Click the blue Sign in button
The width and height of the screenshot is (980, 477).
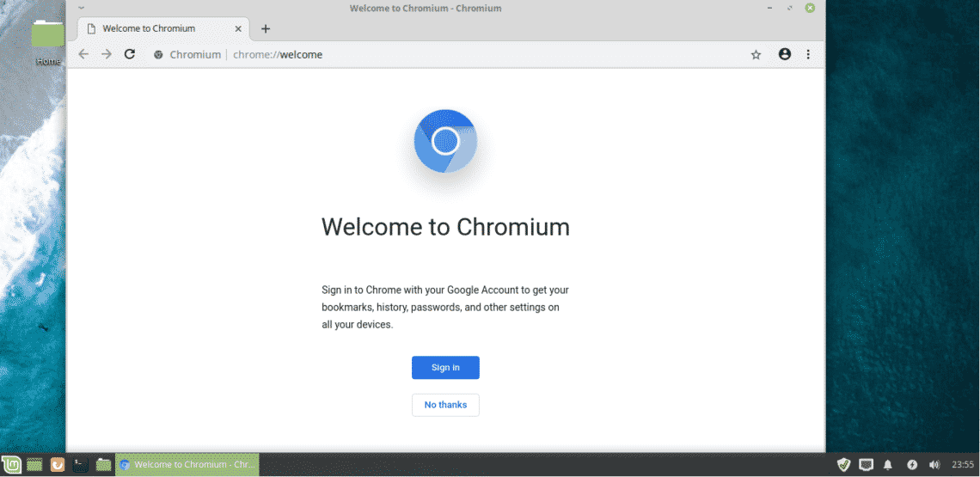[445, 368]
